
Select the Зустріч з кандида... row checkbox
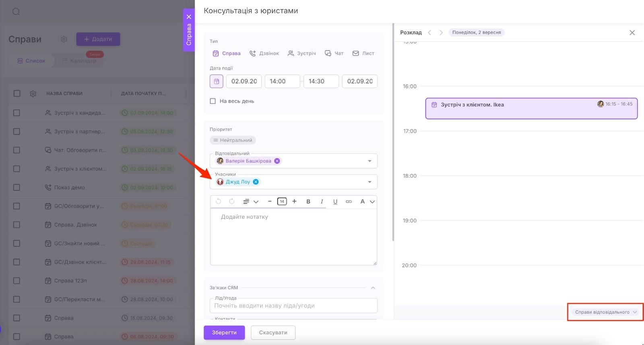tap(17, 113)
